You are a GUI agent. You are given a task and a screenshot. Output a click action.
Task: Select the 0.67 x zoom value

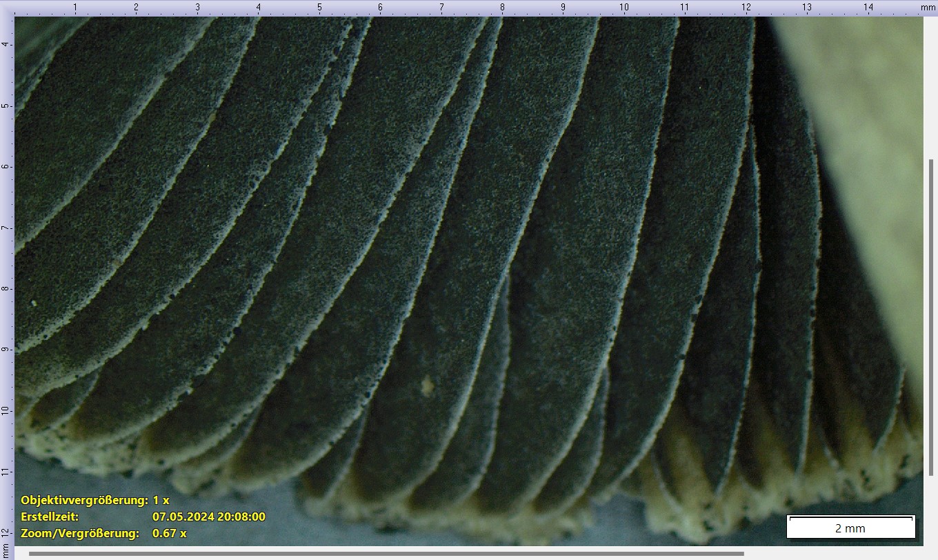[x=170, y=533]
